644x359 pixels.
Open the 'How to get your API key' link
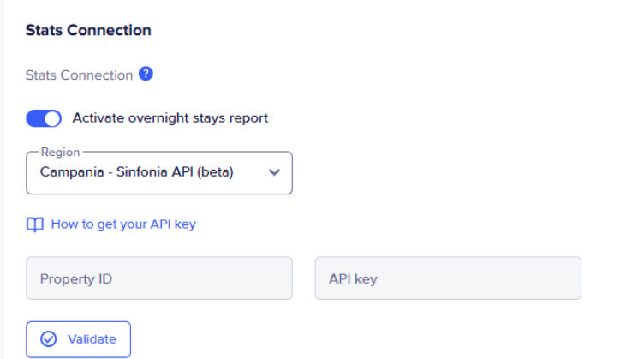pyautogui.click(x=123, y=224)
